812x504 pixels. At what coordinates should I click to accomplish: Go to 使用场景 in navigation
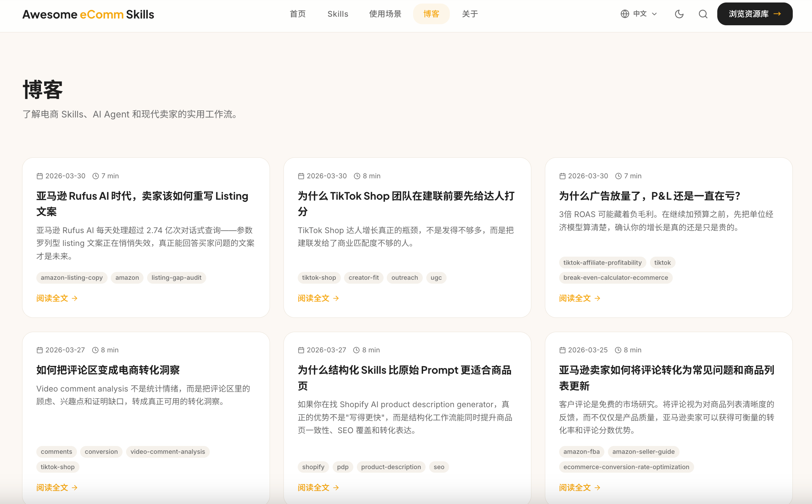point(385,14)
